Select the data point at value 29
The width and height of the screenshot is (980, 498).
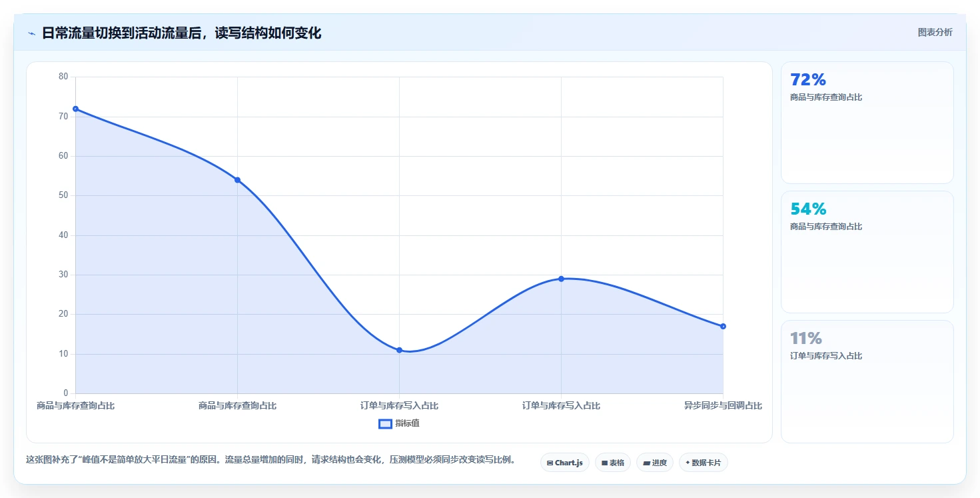tap(561, 279)
